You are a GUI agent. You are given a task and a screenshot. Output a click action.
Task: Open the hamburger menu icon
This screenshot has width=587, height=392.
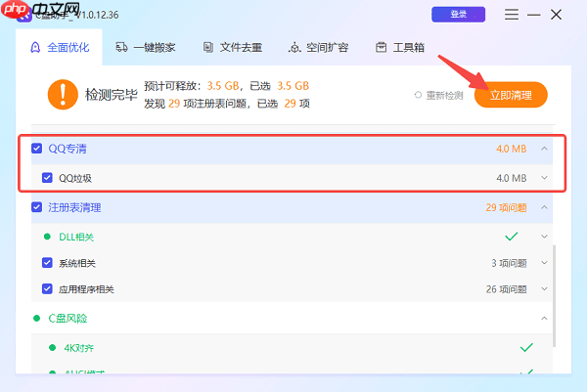[x=512, y=15]
